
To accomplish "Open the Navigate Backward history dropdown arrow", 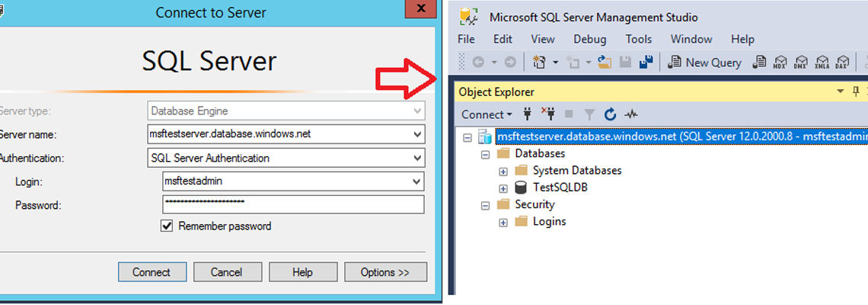I will 494,63.
